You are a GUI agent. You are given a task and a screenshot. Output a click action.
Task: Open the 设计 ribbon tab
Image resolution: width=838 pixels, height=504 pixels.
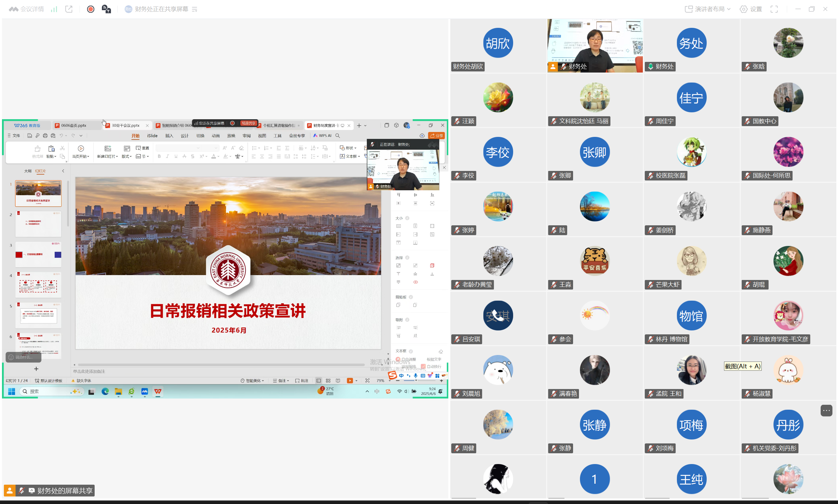tap(184, 136)
